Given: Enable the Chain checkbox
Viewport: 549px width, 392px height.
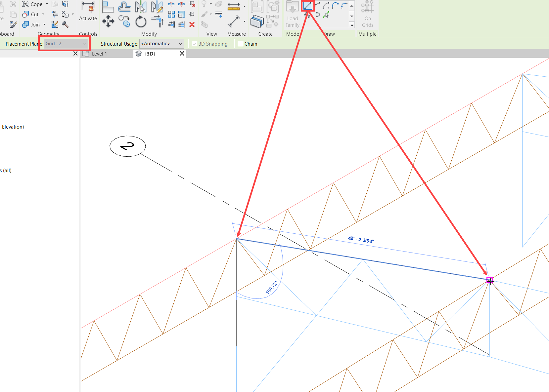Looking at the screenshot, I should (x=240, y=43).
